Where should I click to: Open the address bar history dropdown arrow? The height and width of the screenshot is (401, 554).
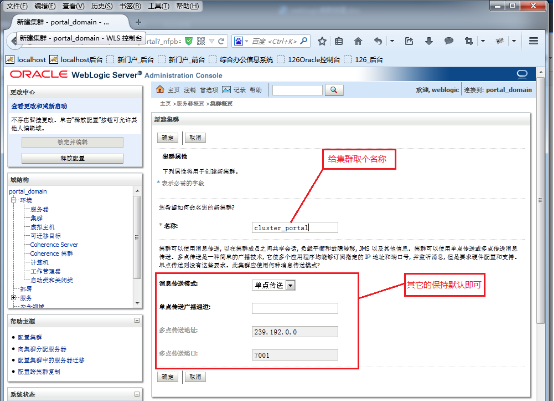(x=212, y=41)
